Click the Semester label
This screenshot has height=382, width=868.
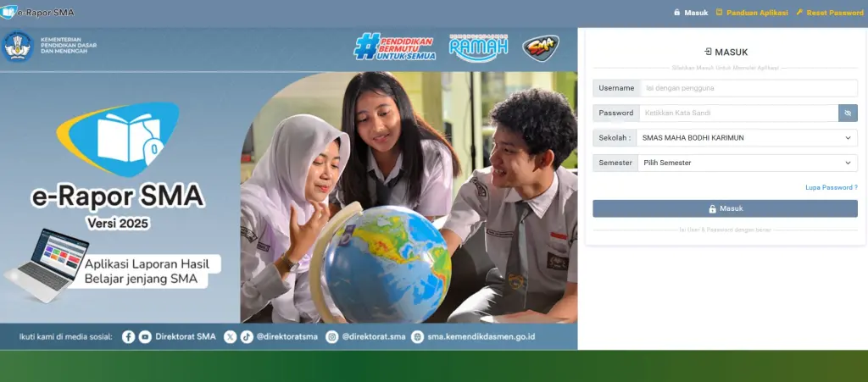click(x=615, y=163)
